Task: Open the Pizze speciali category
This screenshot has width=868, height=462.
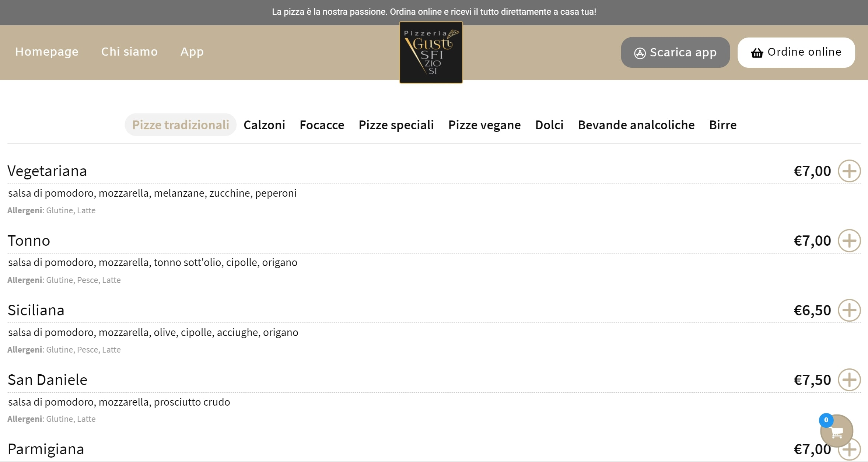Action: click(396, 125)
